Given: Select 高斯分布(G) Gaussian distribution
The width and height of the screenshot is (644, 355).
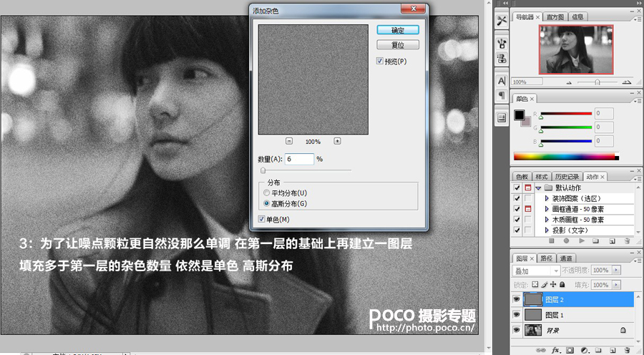Looking at the screenshot, I should point(267,203).
